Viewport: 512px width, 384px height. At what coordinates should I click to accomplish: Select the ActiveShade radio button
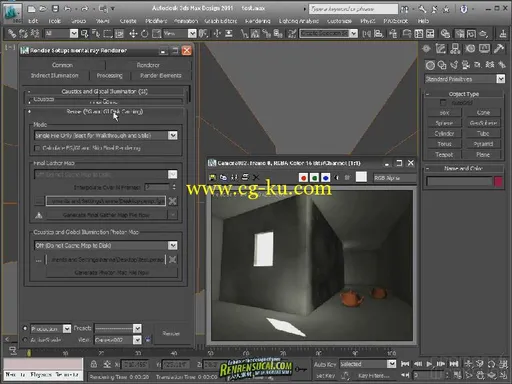point(25,340)
